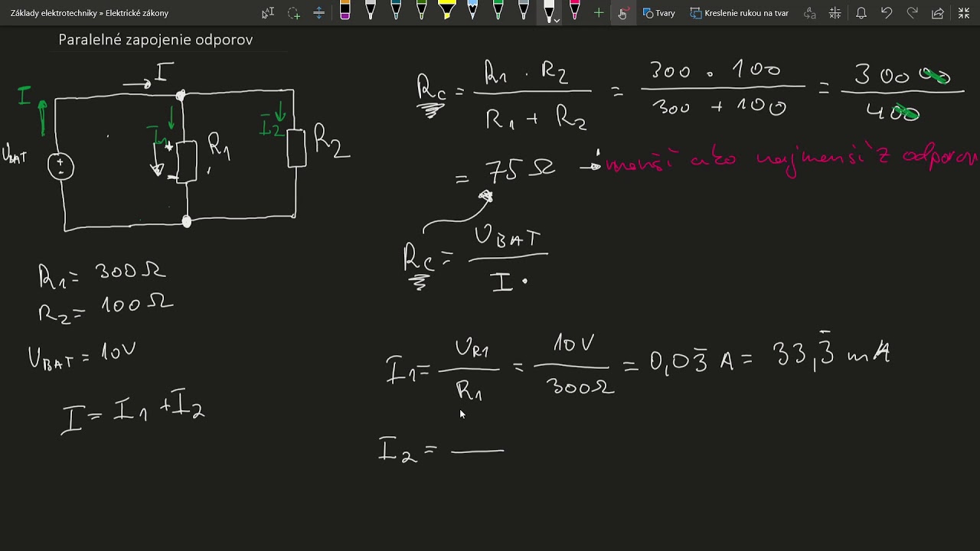Select the Type/Select objects tool
This screenshot has width=980, height=551.
267,13
